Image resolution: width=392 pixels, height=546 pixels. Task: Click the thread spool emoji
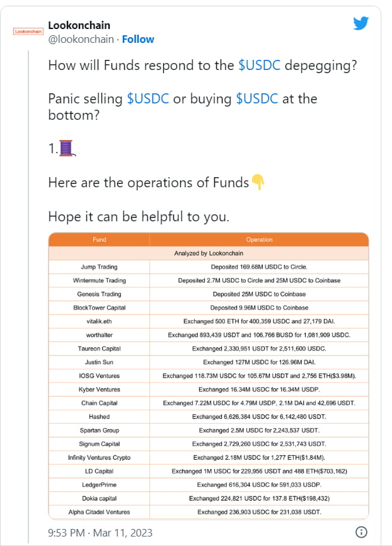click(67, 148)
